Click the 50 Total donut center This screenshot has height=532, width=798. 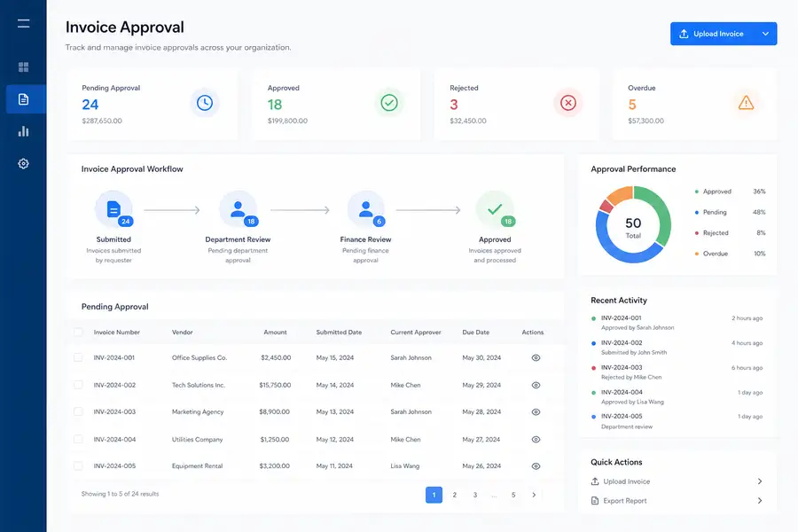point(633,227)
